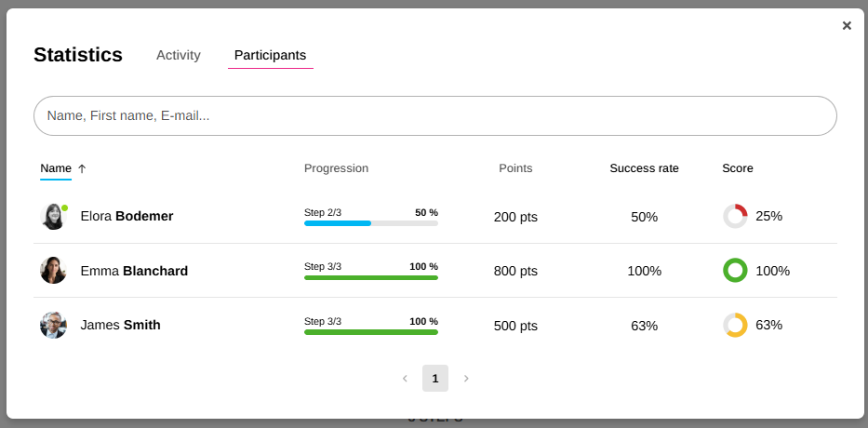
Task: Click Elora Bodemer's avatar picture
Action: pos(53,217)
